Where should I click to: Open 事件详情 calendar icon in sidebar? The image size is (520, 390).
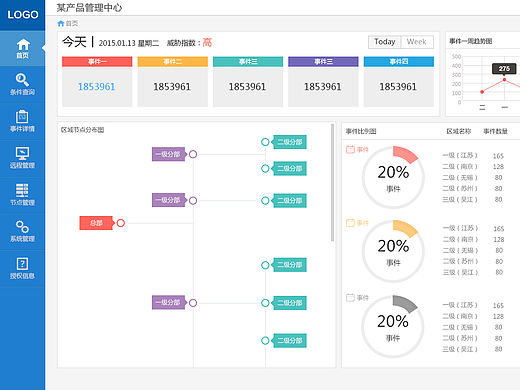(x=22, y=117)
